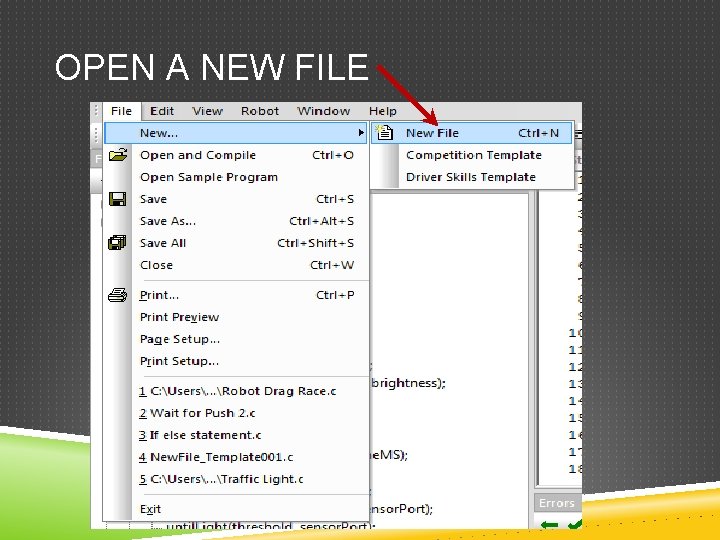720x540 pixels.
Task: Click the Ctrl+N shortcut text
Action: [539, 133]
